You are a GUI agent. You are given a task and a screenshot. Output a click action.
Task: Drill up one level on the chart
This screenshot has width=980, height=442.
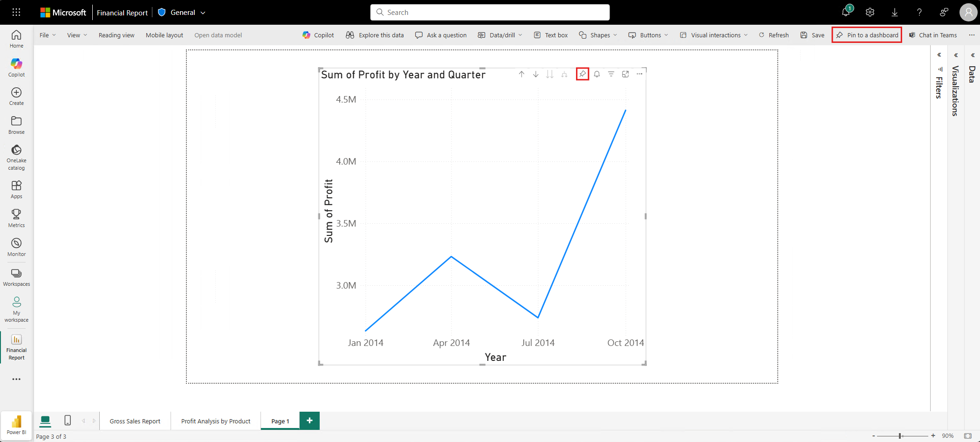[x=521, y=74]
